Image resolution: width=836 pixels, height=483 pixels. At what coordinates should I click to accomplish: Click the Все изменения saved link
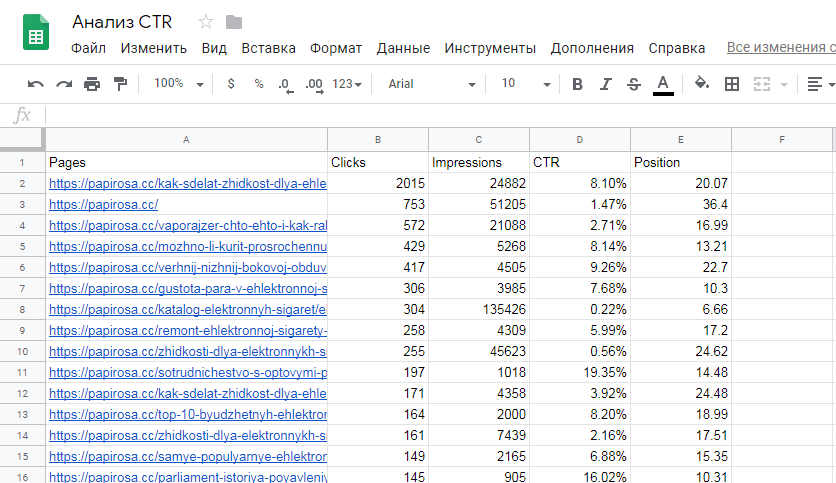pos(781,47)
